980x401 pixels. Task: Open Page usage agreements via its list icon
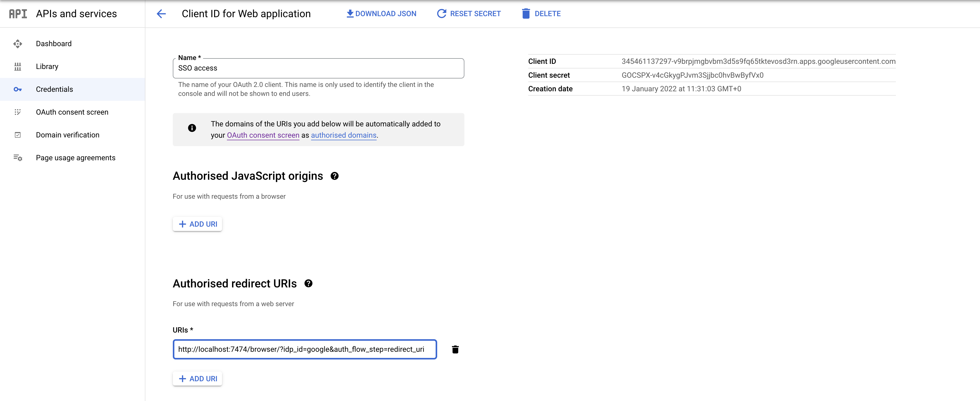tap(18, 157)
